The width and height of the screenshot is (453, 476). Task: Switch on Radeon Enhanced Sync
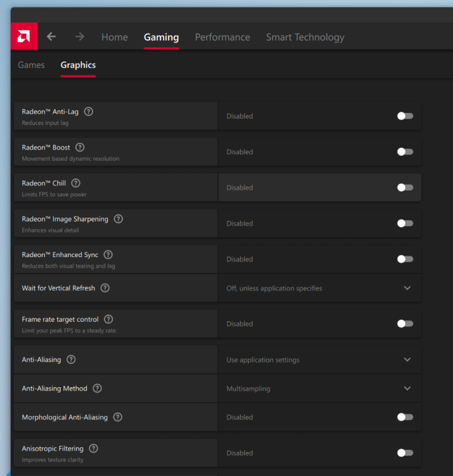pyautogui.click(x=405, y=259)
